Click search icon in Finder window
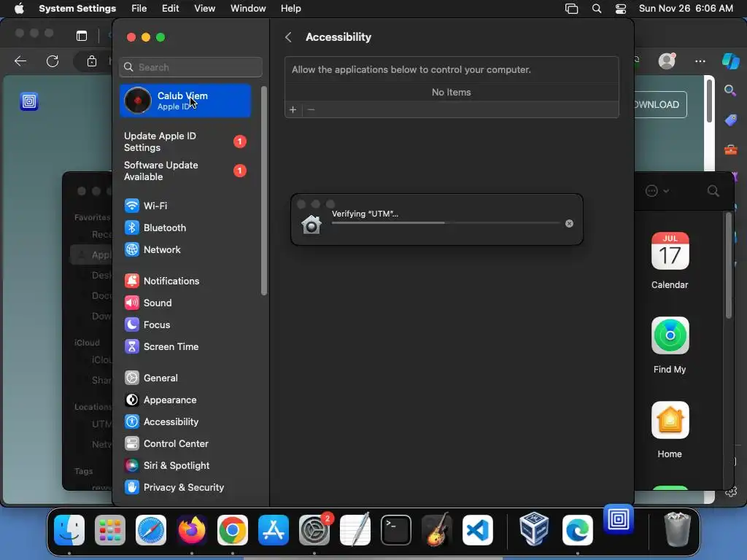The height and width of the screenshot is (560, 747). (713, 192)
